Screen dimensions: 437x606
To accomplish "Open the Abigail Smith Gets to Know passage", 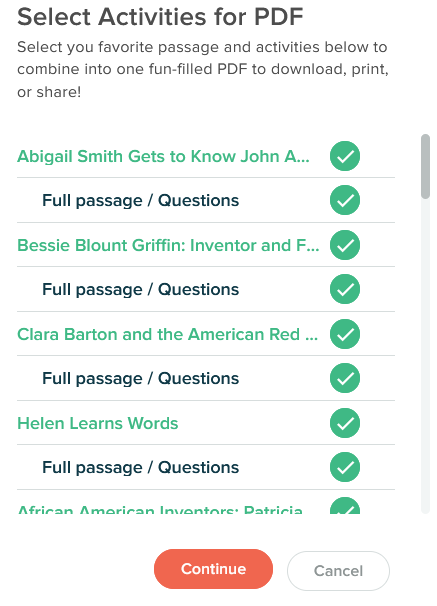I will coord(163,157).
